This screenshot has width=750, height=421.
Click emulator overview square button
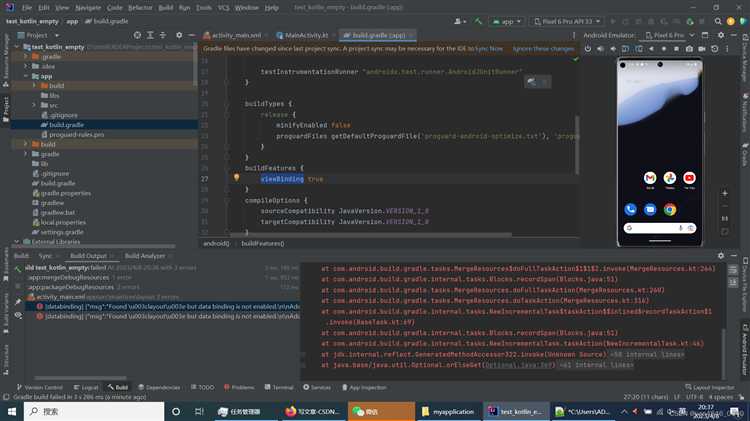(x=676, y=49)
